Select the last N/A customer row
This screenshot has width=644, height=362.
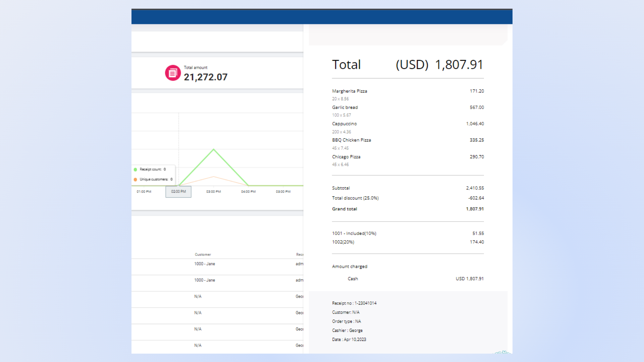click(x=198, y=346)
